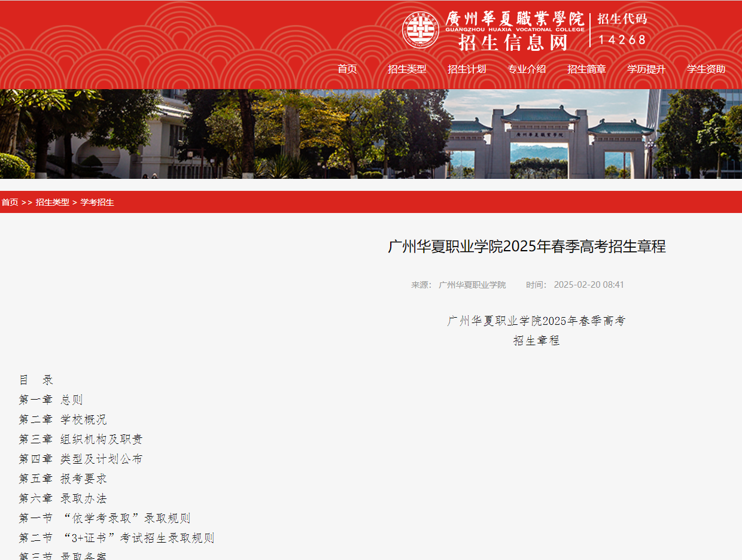Open the 首页 navigation menu item
The width and height of the screenshot is (742, 560).
[347, 69]
